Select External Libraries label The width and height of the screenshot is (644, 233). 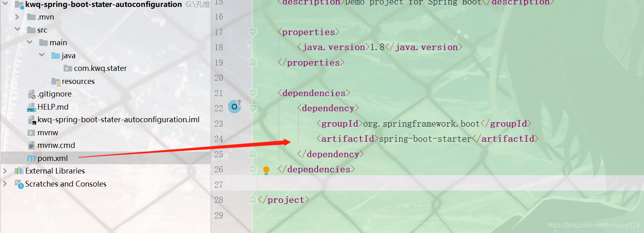point(55,171)
